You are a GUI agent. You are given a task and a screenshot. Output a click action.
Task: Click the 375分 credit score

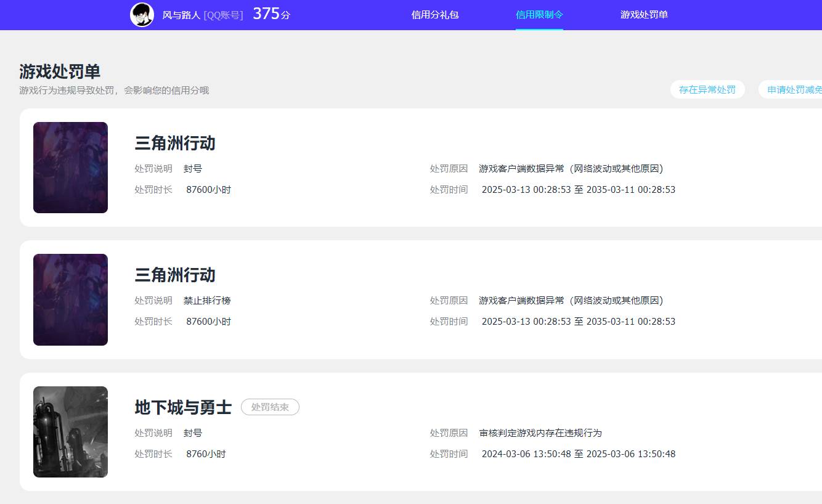tap(271, 14)
